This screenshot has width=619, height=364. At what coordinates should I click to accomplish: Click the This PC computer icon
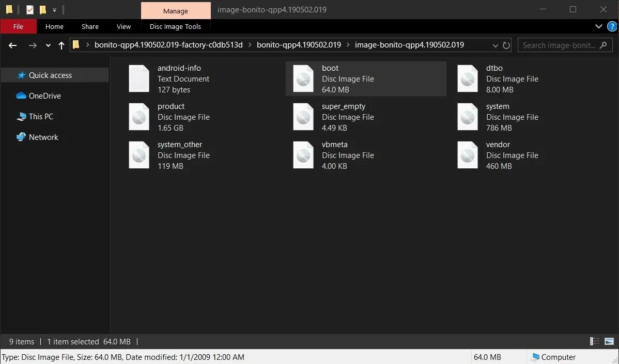(21, 116)
